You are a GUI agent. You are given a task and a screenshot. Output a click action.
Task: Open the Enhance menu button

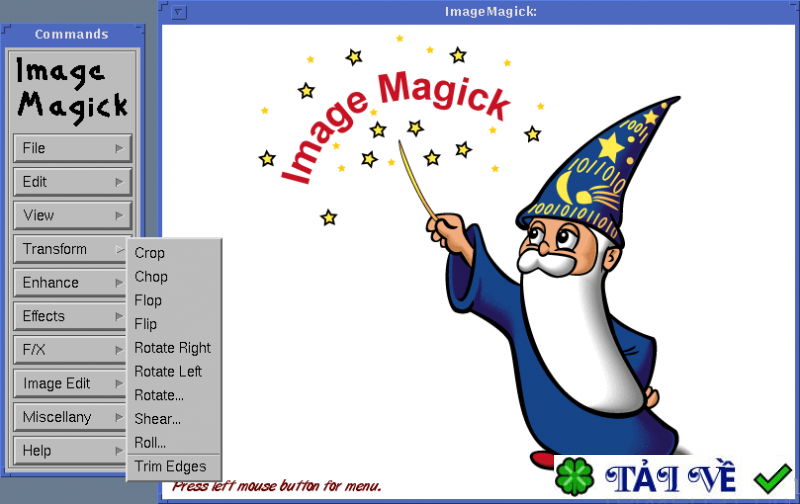[69, 283]
